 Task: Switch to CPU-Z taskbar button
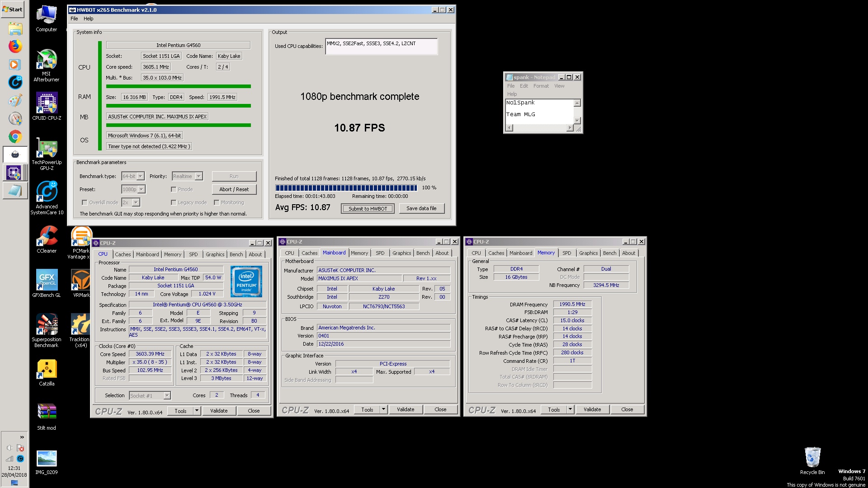[x=15, y=173]
